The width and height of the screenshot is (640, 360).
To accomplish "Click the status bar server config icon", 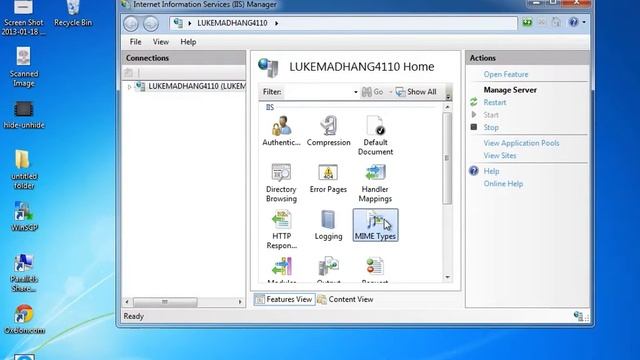I will tap(578, 316).
